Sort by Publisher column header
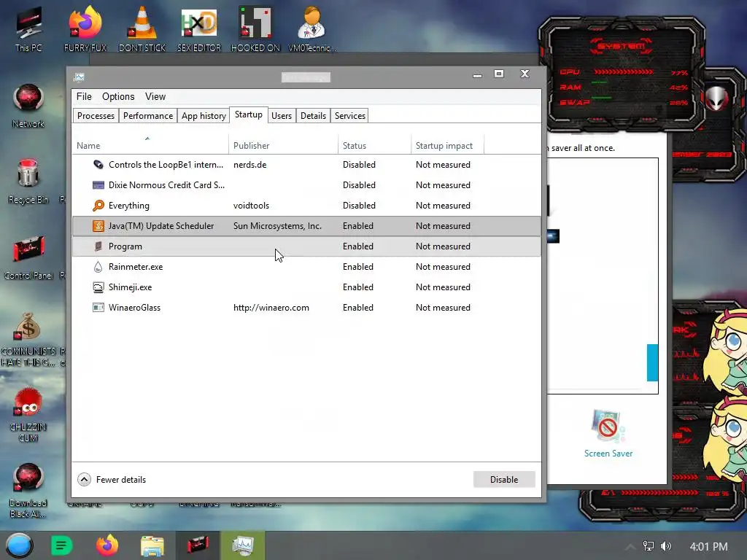 [x=284, y=145]
